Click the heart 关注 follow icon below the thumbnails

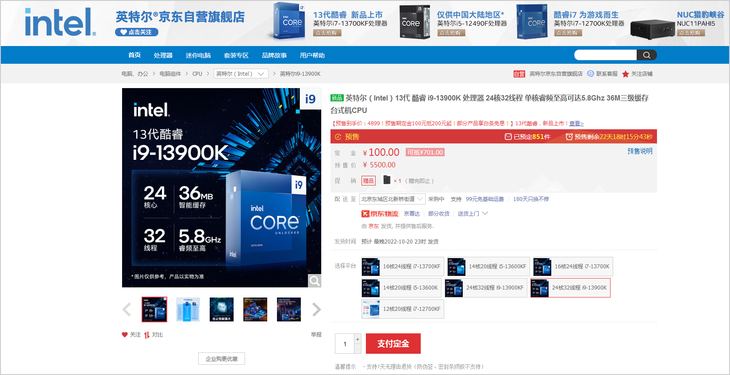125,334
